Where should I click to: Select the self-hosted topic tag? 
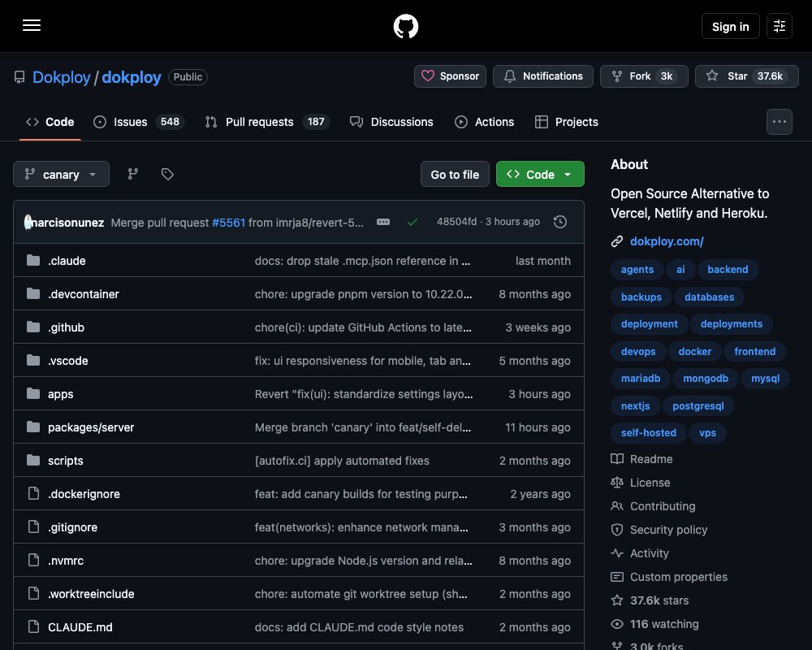tap(648, 433)
